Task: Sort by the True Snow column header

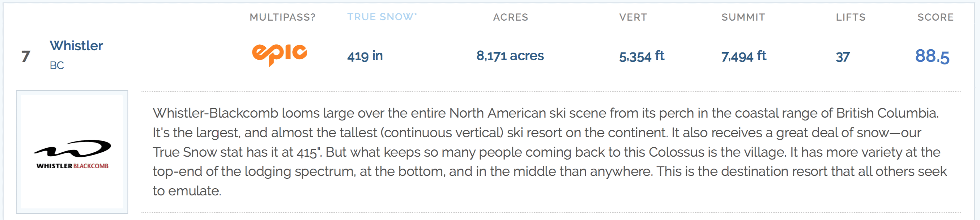Action: 382,17
